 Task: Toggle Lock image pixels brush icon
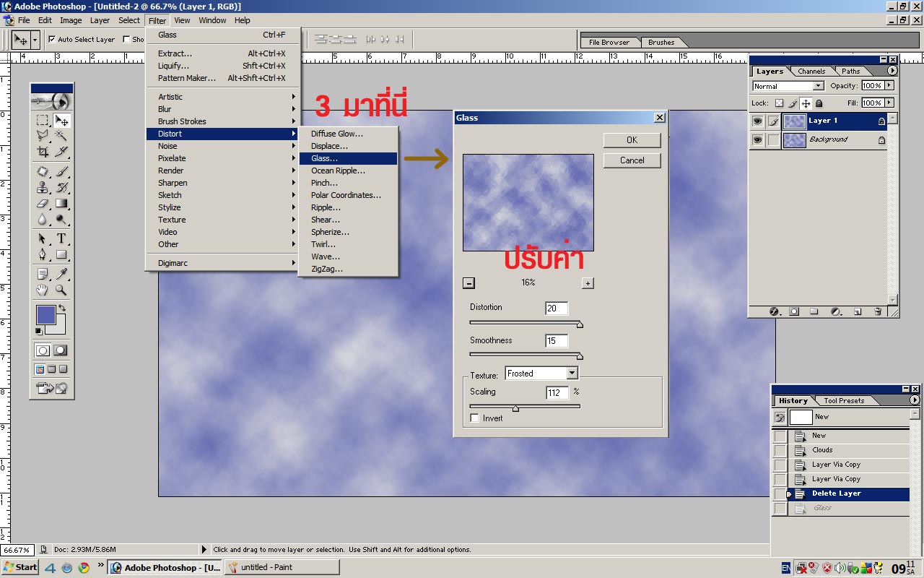(793, 103)
